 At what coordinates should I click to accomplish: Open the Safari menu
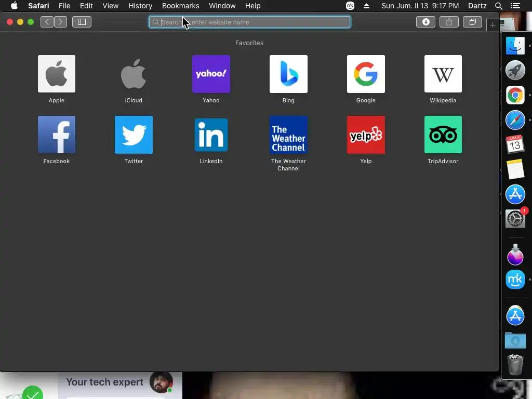point(38,6)
